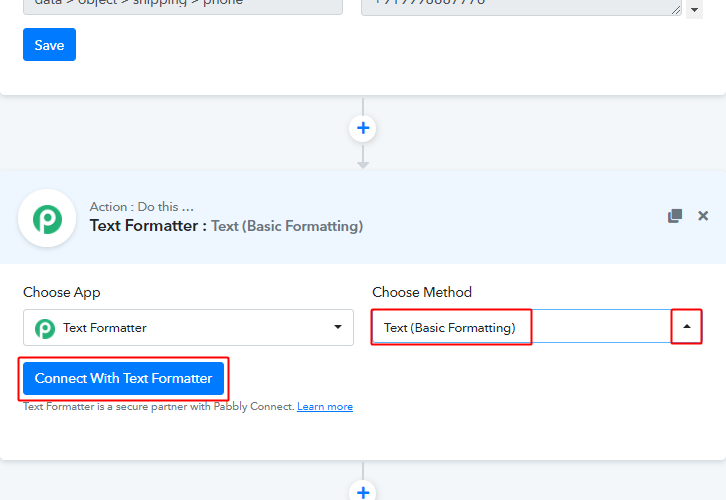Click the Choose App label

coord(62,293)
